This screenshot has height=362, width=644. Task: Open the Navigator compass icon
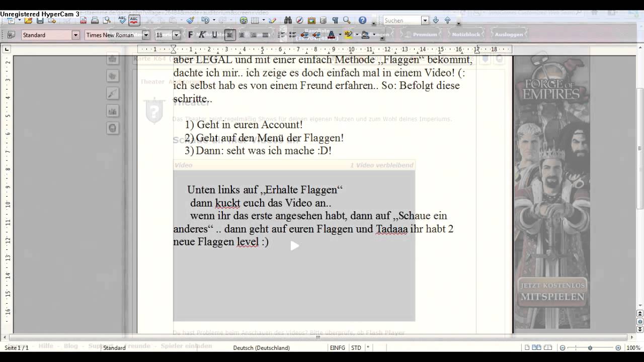tap(299, 21)
